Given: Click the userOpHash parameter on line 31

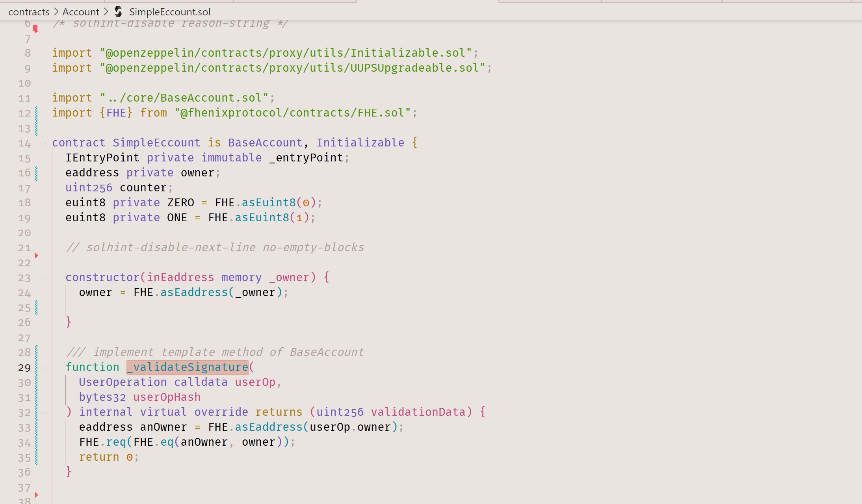Looking at the screenshot, I should (x=167, y=397).
